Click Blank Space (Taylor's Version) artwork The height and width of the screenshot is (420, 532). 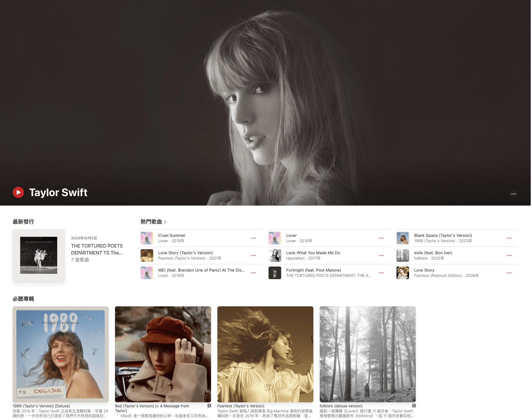coord(403,238)
